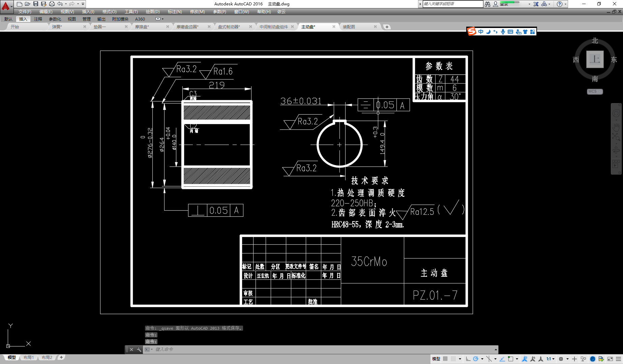The height and width of the screenshot is (364, 623).
Task: Toggle ortho mode in status bar
Action: pos(468,359)
